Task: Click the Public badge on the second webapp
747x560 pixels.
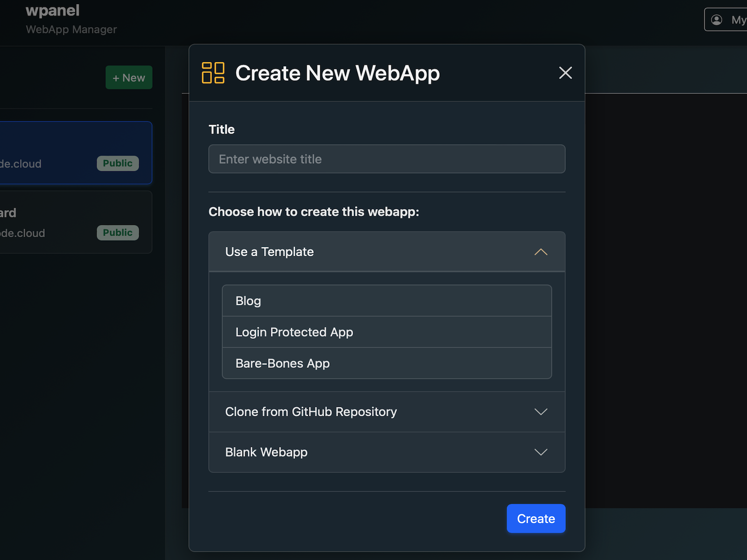Action: (118, 232)
